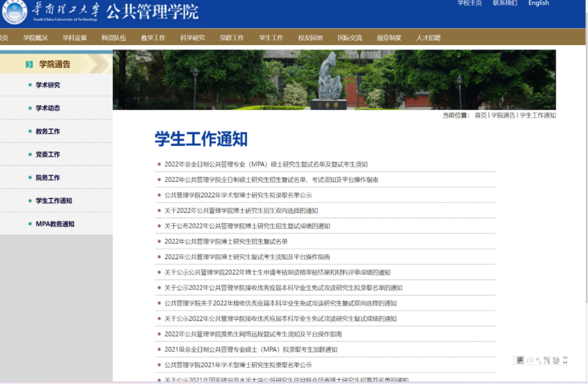Open 联系我们 in the top bar
Screen dimensions: 588x384
coord(505,3)
